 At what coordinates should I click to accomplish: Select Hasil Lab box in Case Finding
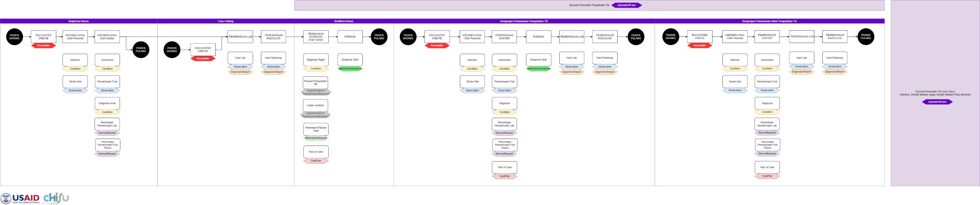coord(240,58)
